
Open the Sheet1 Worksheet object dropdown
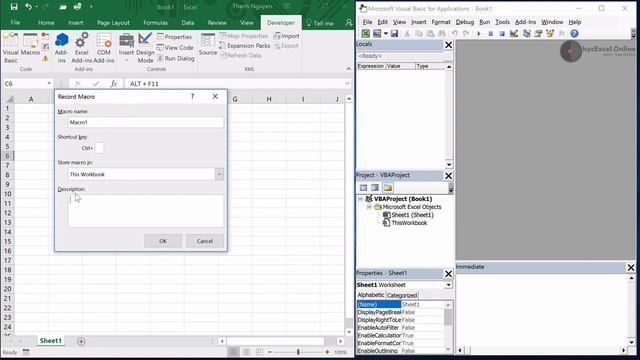pos(449,285)
